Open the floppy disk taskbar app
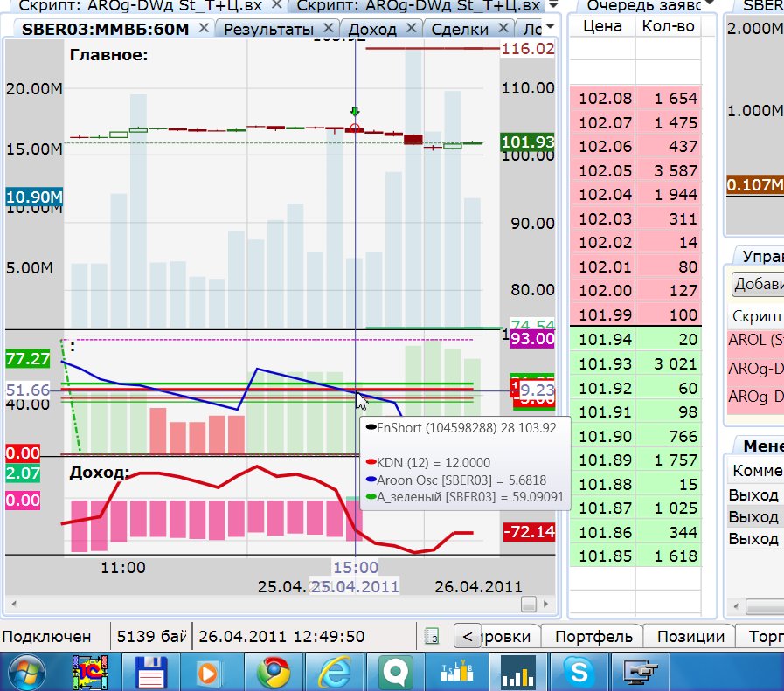 pos(151,673)
